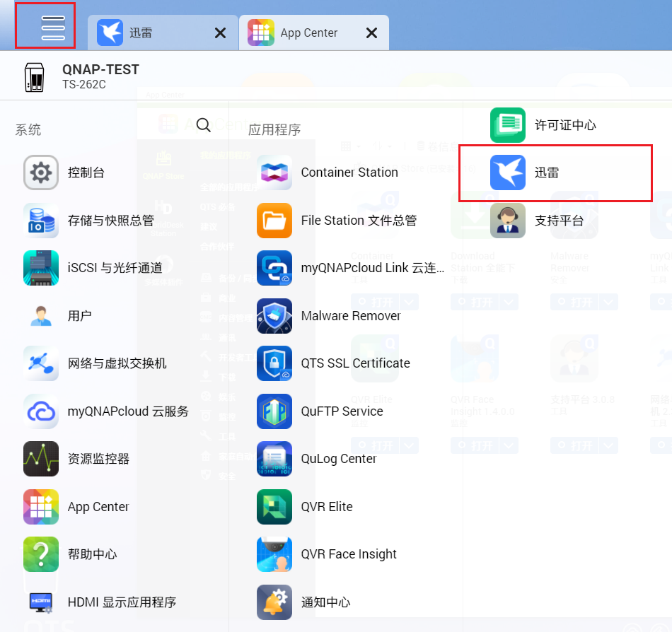Click the QNAP-TEST device name header
This screenshot has height=632, width=672.
click(100, 70)
